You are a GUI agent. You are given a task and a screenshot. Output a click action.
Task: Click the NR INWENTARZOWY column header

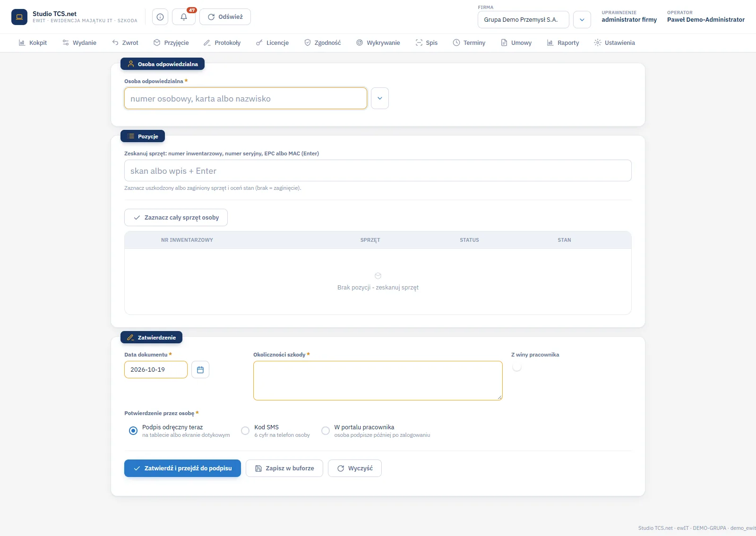click(187, 240)
